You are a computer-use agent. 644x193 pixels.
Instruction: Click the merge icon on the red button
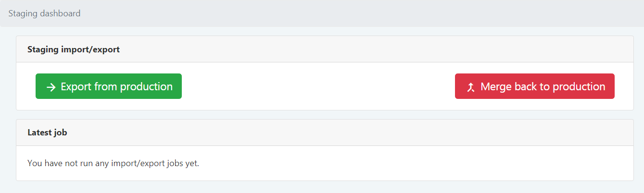point(471,87)
